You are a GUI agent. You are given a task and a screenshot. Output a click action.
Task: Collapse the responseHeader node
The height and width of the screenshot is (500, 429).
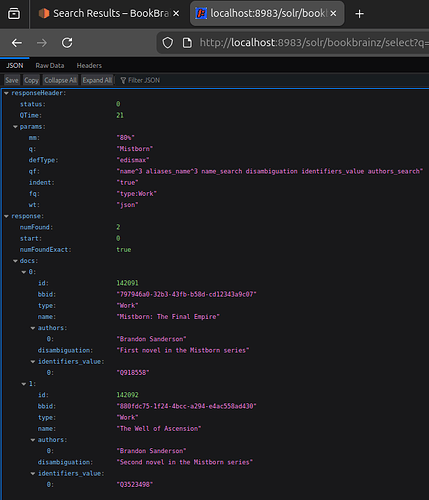click(x=6, y=93)
